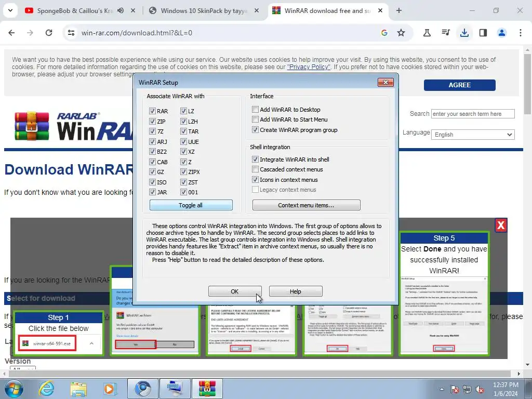Open the side panel icon
Image resolution: width=532 pixels, height=399 pixels.
[483, 33]
